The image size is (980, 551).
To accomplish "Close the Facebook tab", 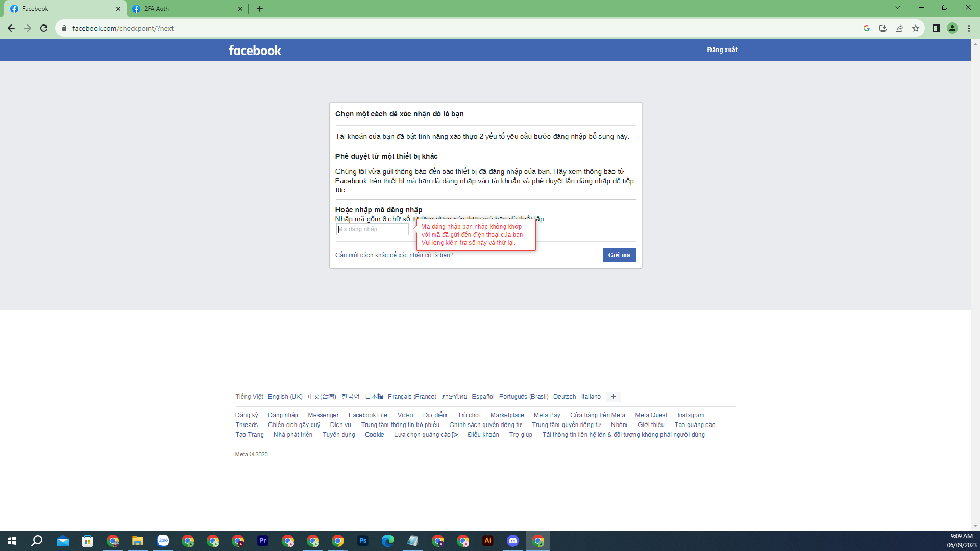I will coord(118,9).
